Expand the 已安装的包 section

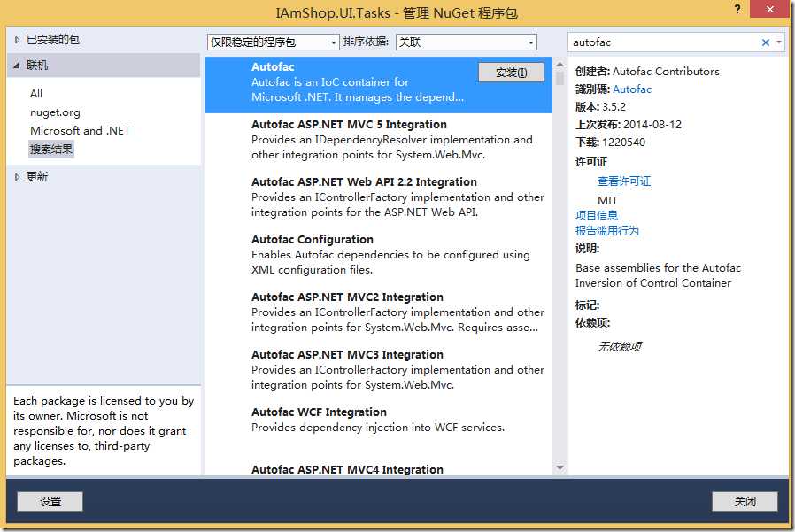[x=17, y=40]
